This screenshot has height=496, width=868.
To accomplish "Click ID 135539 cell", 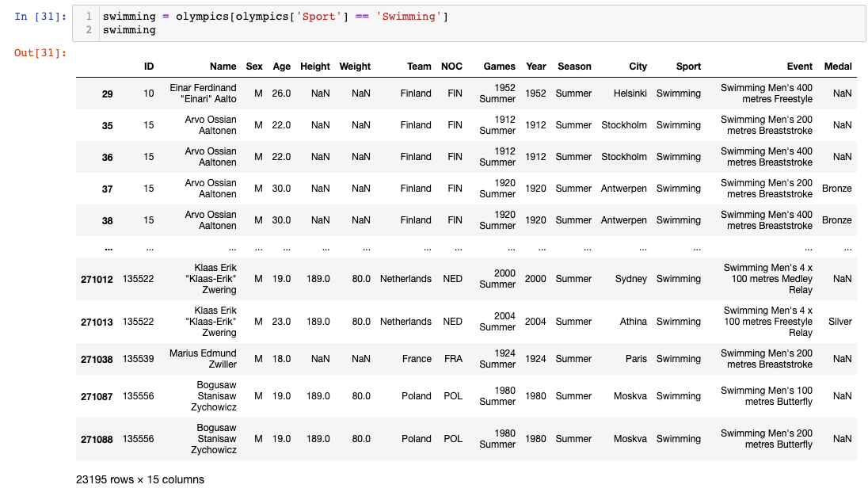I will pyautogui.click(x=139, y=359).
